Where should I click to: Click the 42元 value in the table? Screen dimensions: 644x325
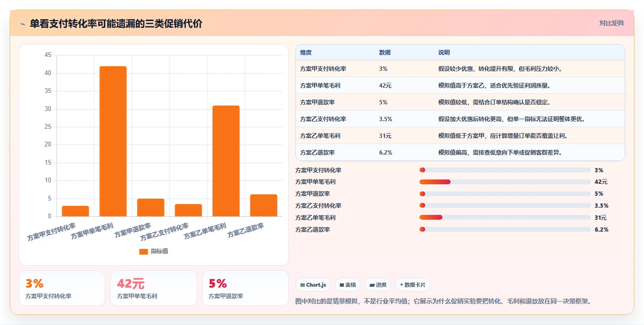(x=385, y=86)
